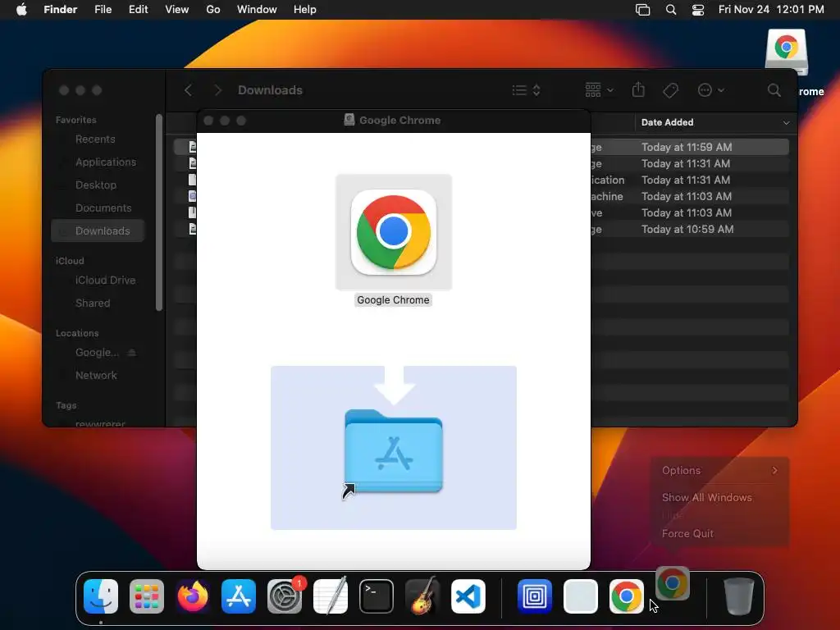Launch Terminal from the Dock
This screenshot has height=630, width=840.
coord(376,596)
